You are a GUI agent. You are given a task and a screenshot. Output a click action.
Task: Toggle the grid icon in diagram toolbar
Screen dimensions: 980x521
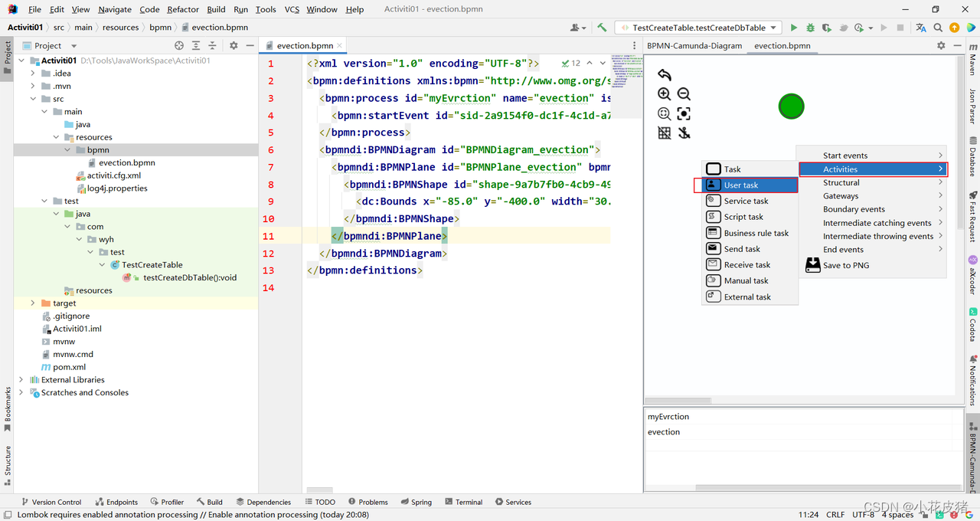[x=664, y=133]
